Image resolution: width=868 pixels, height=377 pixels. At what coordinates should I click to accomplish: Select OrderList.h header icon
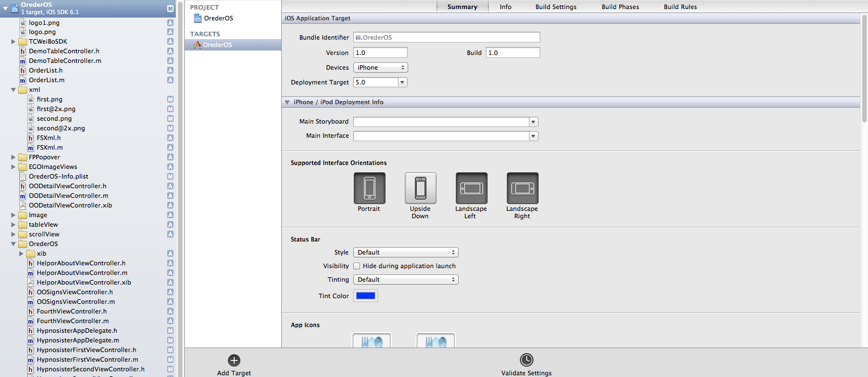[23, 70]
